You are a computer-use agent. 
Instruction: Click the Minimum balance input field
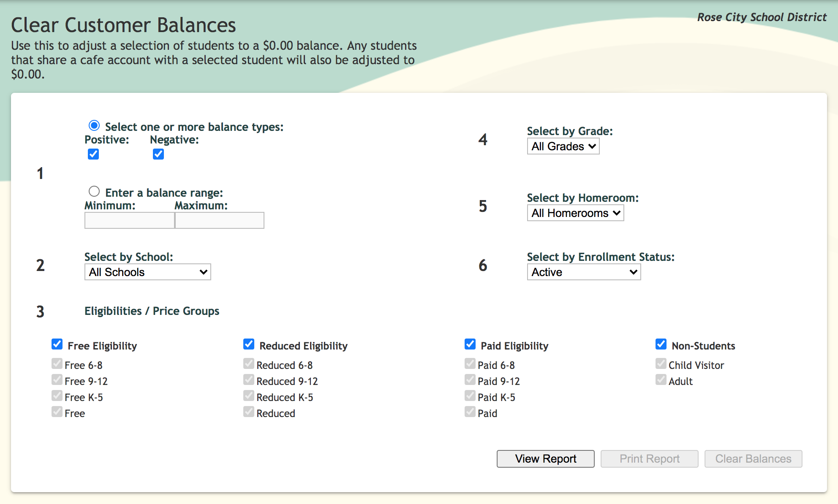coord(129,220)
